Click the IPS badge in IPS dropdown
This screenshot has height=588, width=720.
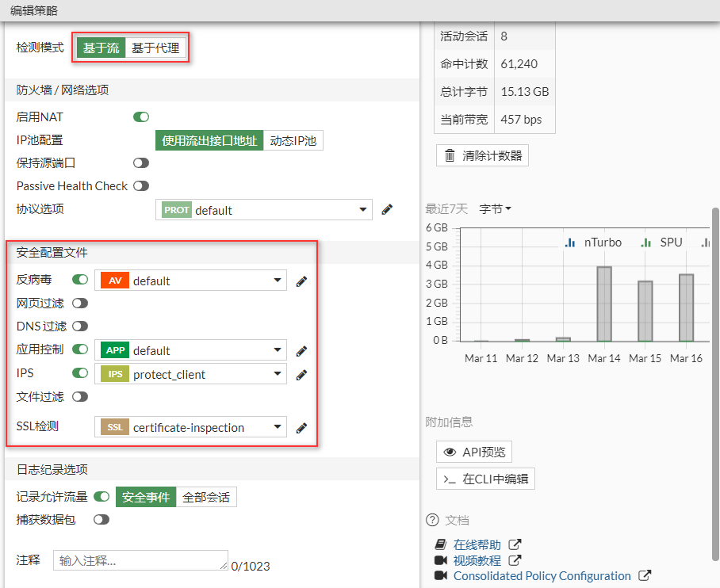pos(115,374)
